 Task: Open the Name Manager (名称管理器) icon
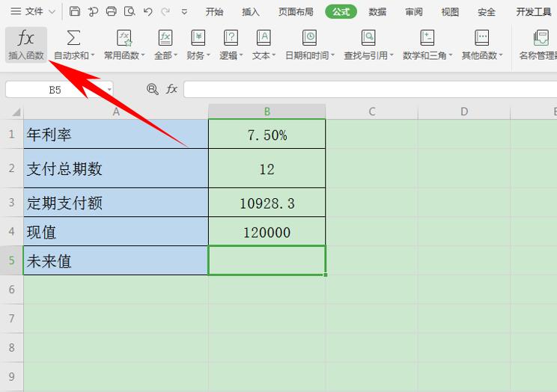(541, 37)
